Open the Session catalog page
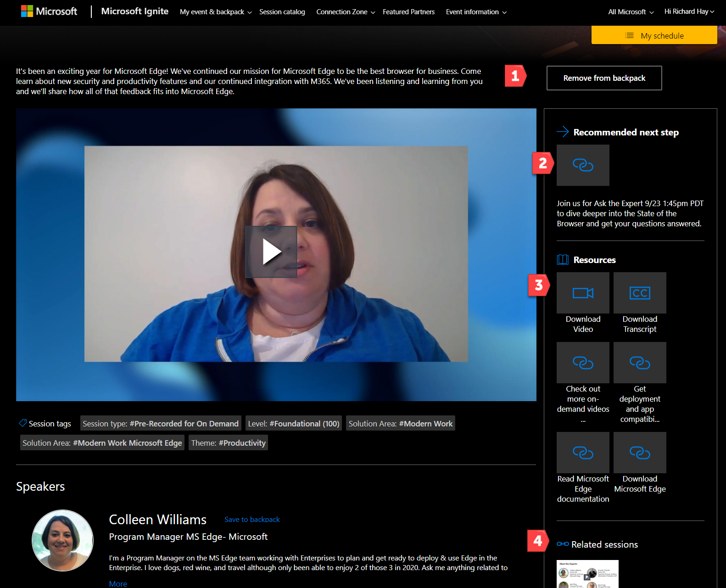Screen dimensions: 726x588 (x=282, y=12)
